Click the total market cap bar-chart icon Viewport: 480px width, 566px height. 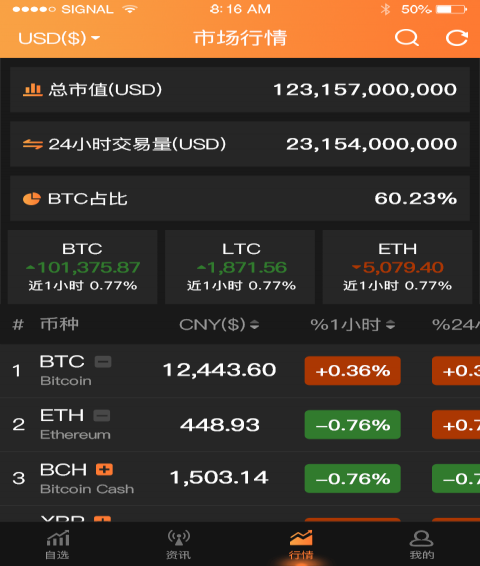tap(32, 90)
